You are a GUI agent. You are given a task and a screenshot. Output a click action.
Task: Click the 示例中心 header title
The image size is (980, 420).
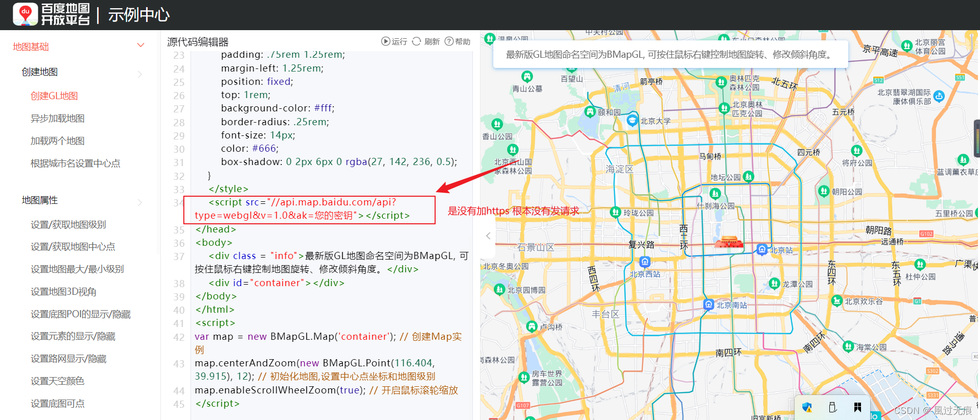pos(139,15)
